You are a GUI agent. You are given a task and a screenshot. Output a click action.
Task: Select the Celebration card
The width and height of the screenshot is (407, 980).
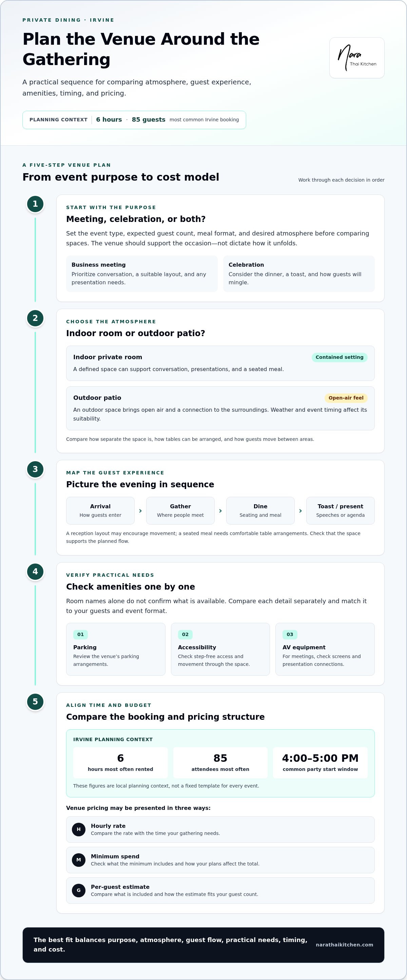click(299, 274)
